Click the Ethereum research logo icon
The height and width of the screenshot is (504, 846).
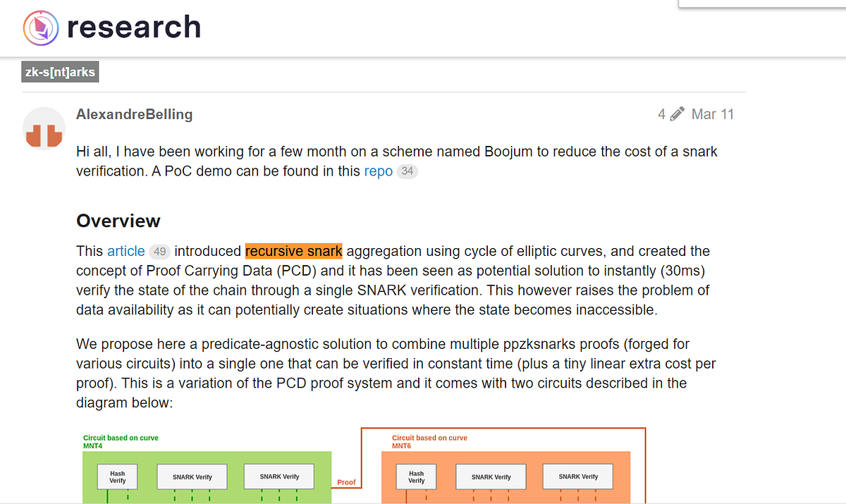coord(42,27)
